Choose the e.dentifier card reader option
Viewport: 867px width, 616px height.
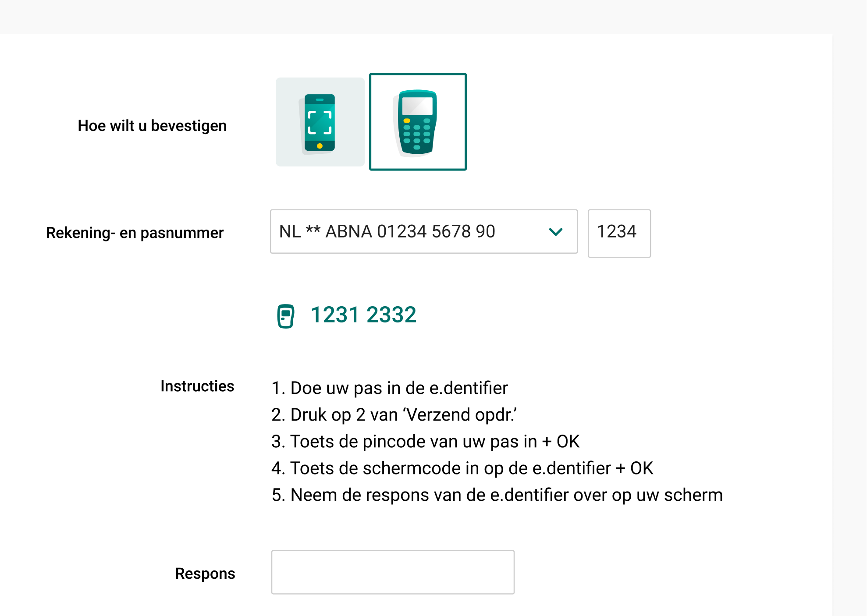pyautogui.click(x=418, y=122)
